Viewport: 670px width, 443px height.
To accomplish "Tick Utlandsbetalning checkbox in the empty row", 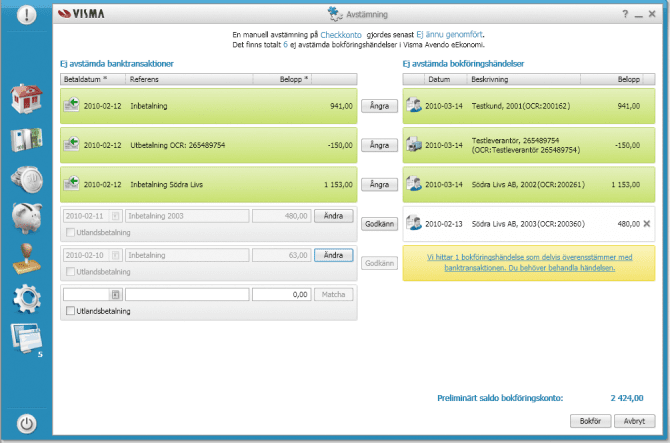I will [x=68, y=311].
